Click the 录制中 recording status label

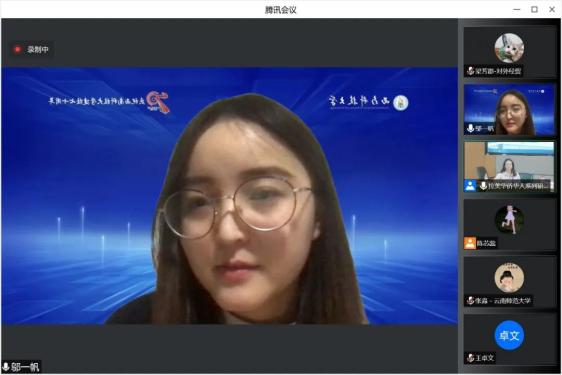tap(38, 49)
